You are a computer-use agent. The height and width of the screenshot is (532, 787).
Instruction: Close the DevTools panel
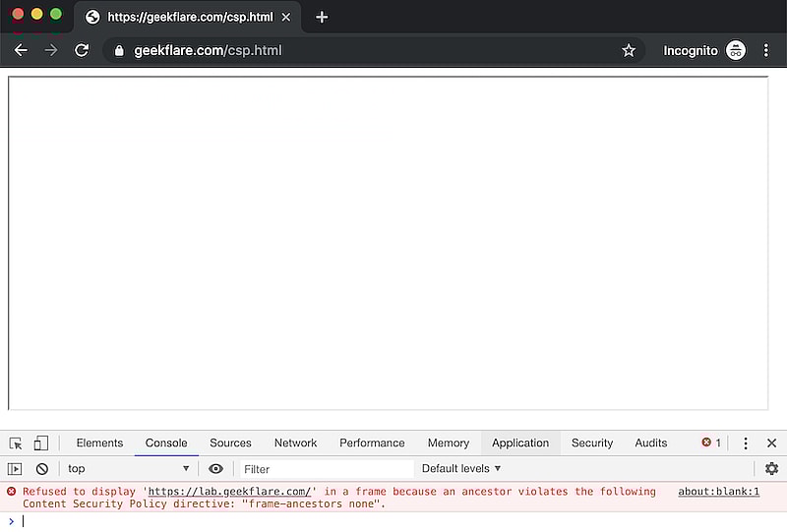[x=772, y=443]
